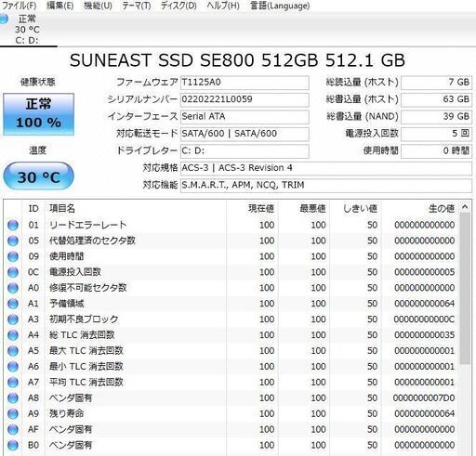Click status icon for row 09 使用時間
476x456 pixels.
click(13, 256)
